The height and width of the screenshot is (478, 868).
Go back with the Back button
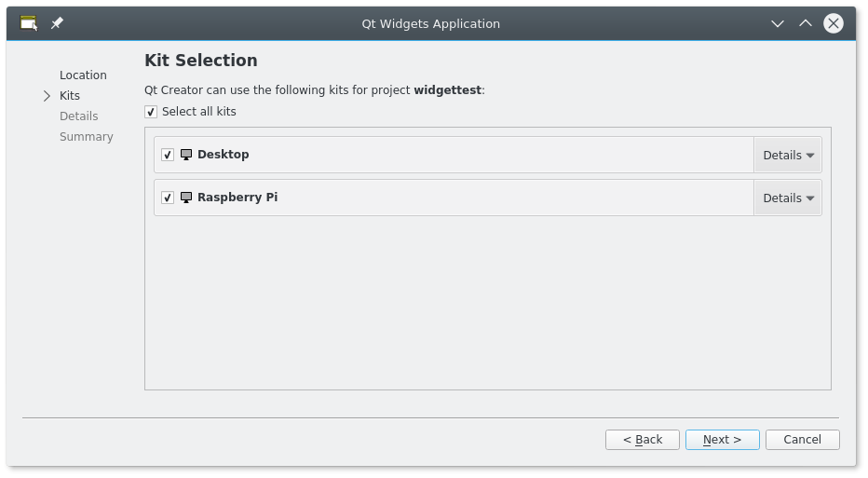(643, 440)
